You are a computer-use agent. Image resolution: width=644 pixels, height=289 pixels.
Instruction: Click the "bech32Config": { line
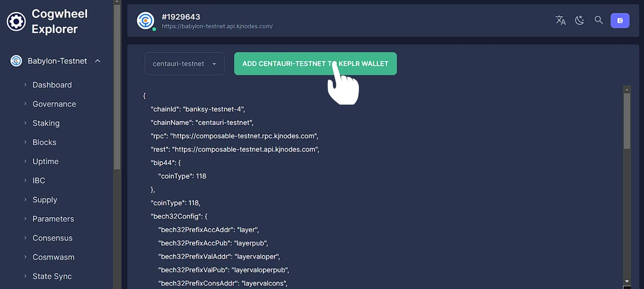click(x=179, y=216)
